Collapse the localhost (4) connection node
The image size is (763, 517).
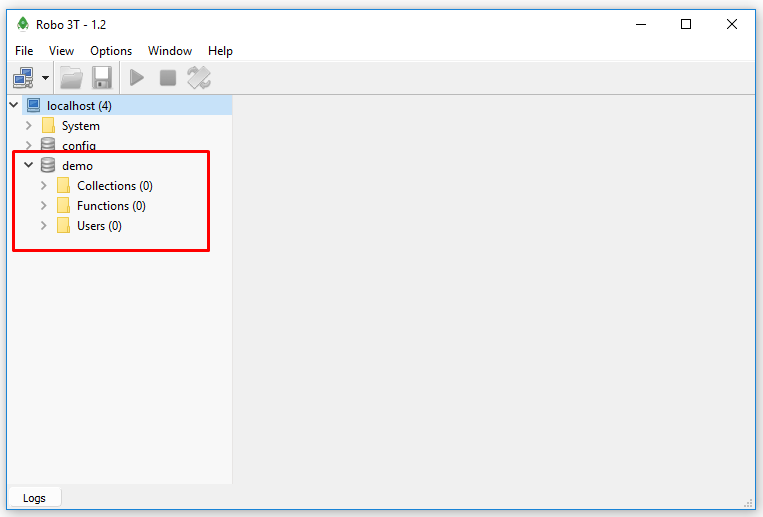pyautogui.click(x=14, y=105)
